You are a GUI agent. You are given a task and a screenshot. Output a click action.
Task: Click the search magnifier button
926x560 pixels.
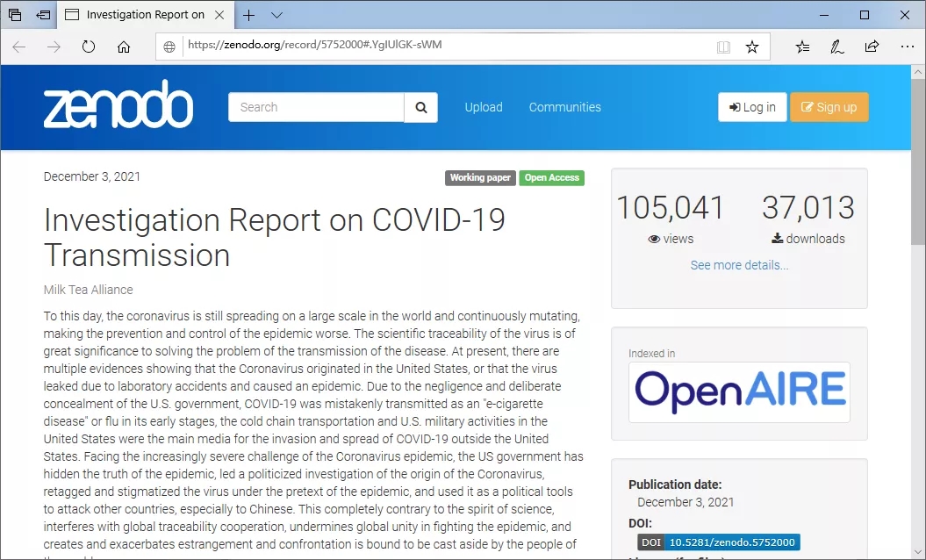click(x=420, y=107)
